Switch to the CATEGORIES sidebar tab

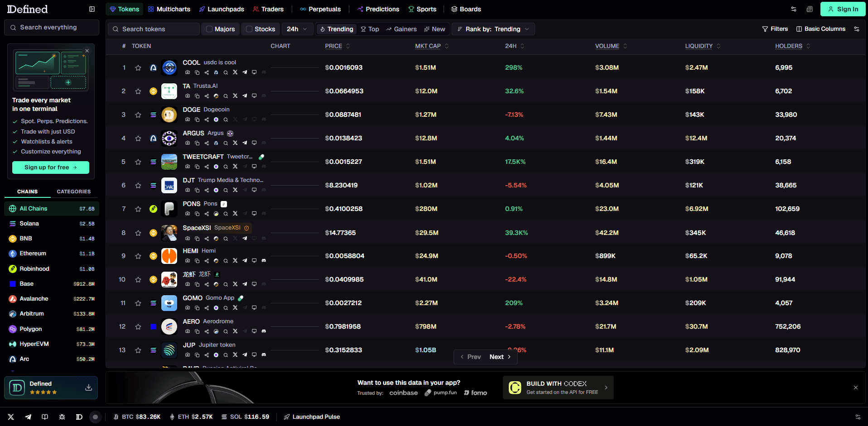pyautogui.click(x=74, y=191)
